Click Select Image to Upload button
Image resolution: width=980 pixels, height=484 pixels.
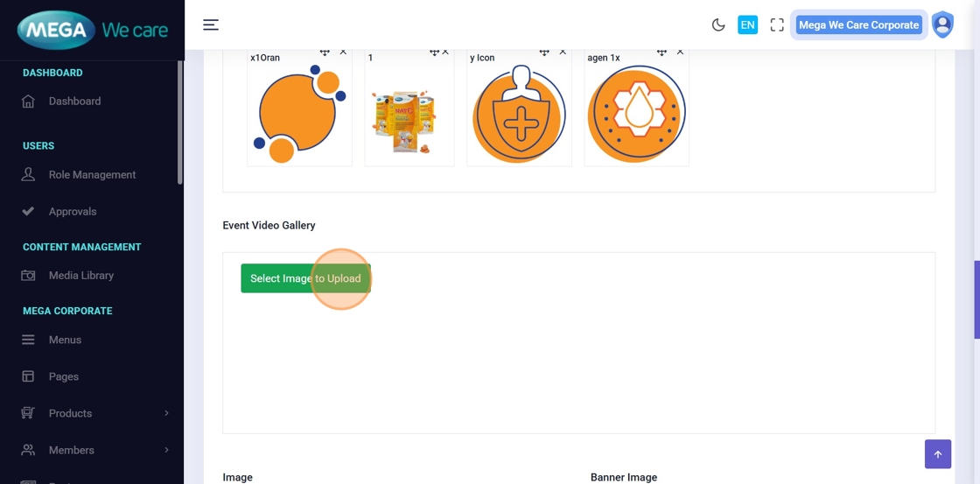[305, 278]
